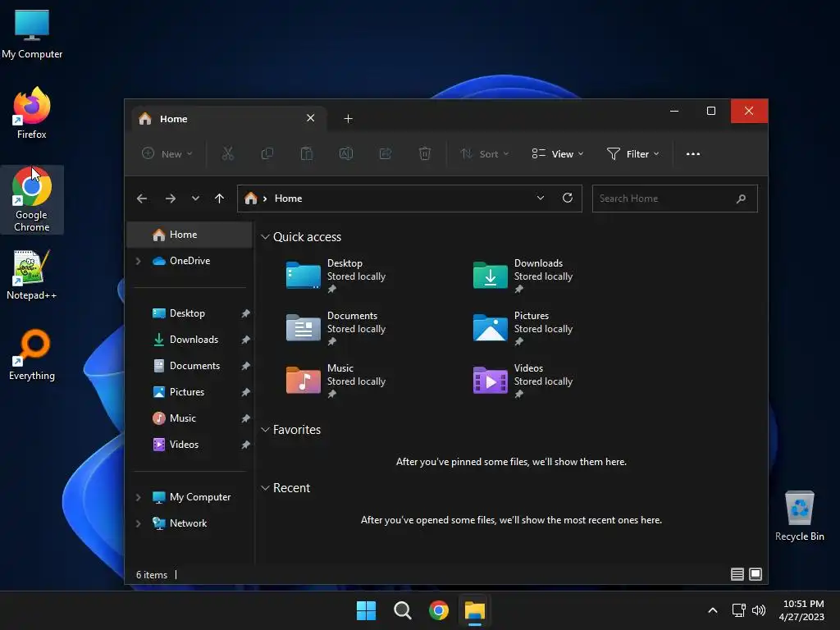Select the My Computer desktop icon
The width and height of the screenshot is (840, 630).
(32, 33)
